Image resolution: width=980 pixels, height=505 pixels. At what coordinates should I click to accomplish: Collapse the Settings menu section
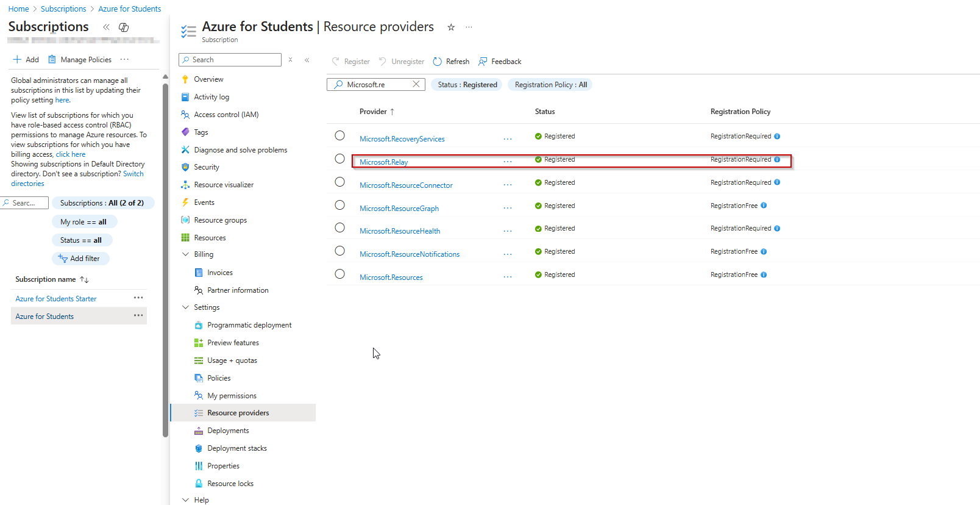point(185,307)
